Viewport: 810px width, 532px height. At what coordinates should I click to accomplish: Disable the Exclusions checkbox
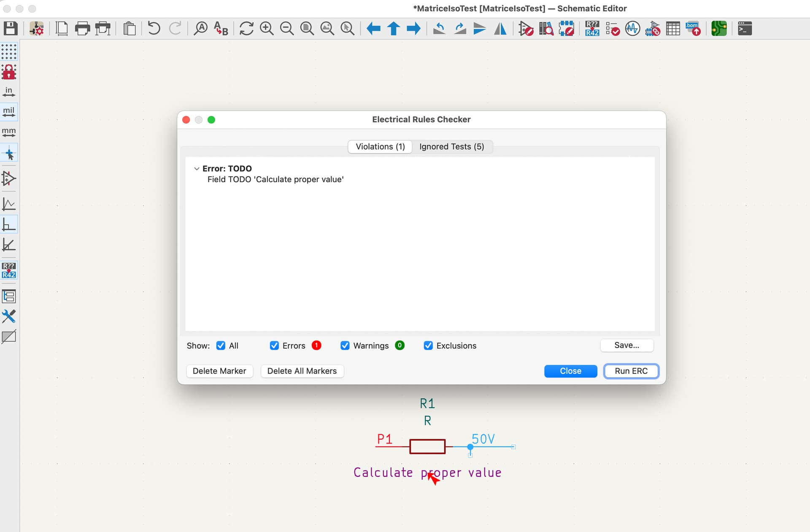[428, 346]
